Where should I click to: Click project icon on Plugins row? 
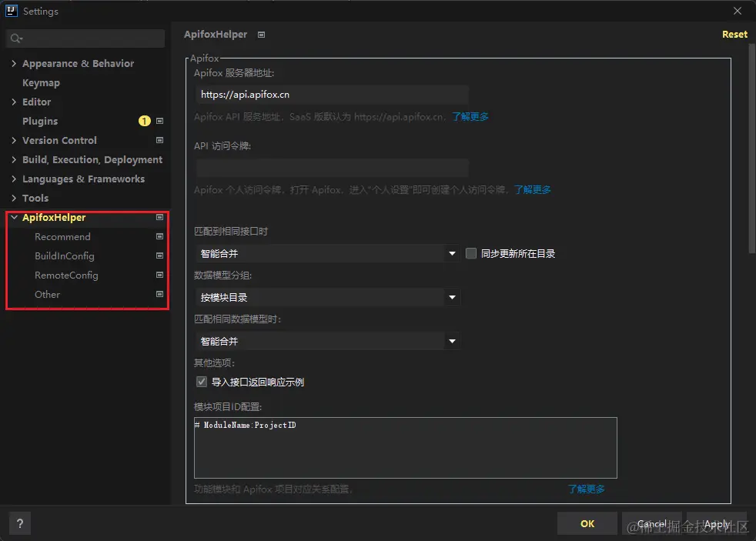[x=159, y=121]
